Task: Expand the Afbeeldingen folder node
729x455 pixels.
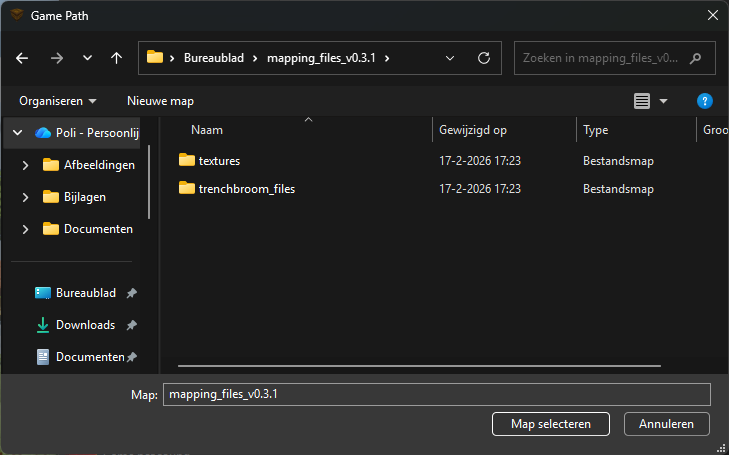Action: (25, 165)
